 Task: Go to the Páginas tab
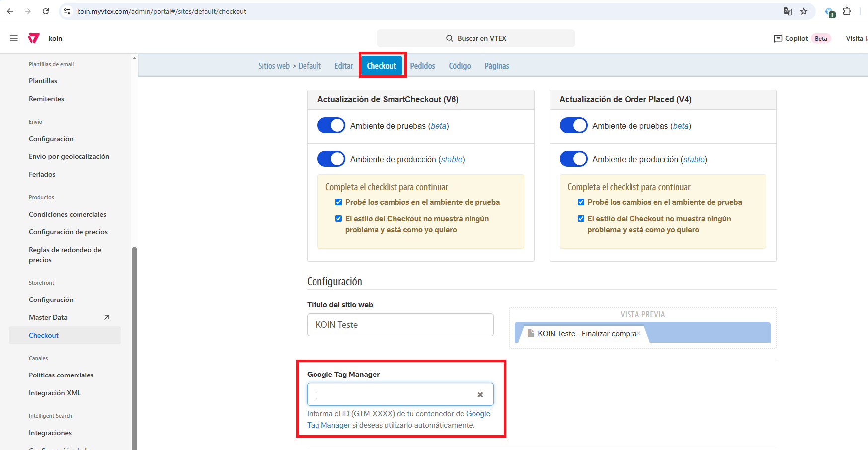497,66
